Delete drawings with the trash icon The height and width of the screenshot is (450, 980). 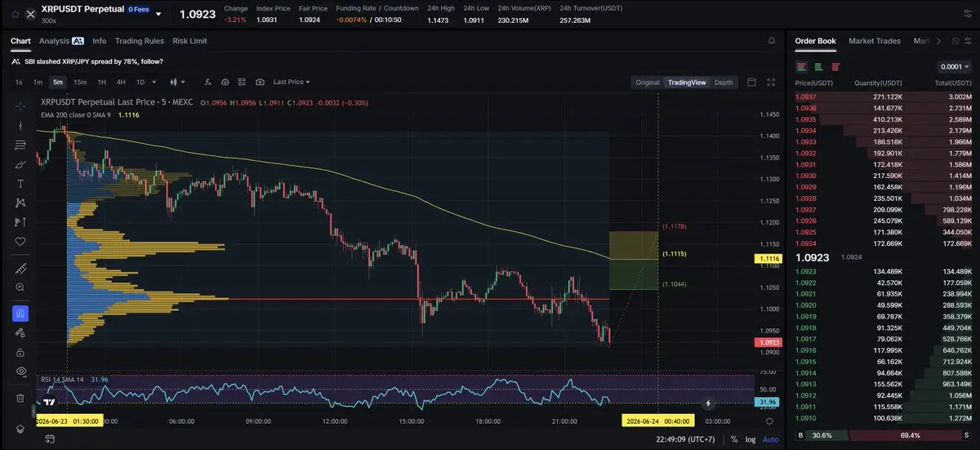tap(20, 398)
